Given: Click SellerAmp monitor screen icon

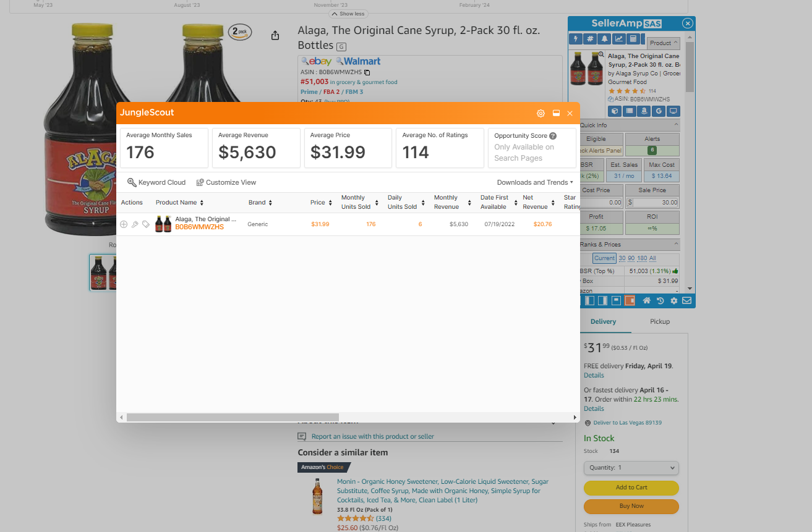Looking at the screenshot, I should [x=674, y=111].
